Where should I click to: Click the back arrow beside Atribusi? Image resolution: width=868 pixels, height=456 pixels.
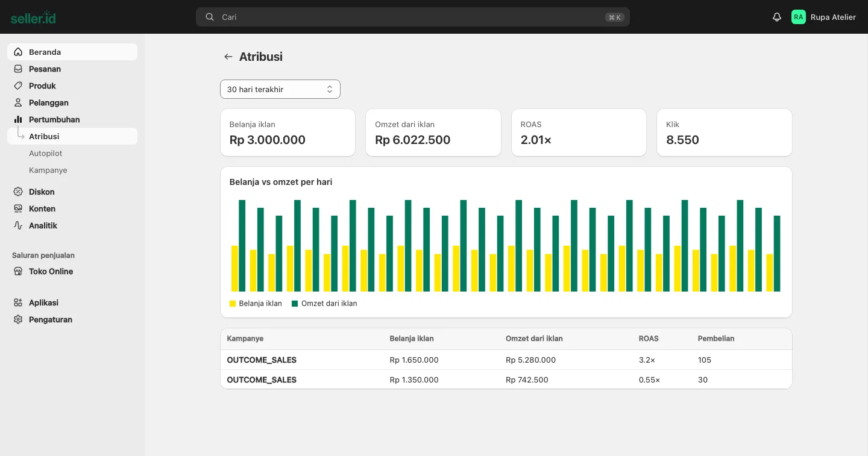point(228,57)
